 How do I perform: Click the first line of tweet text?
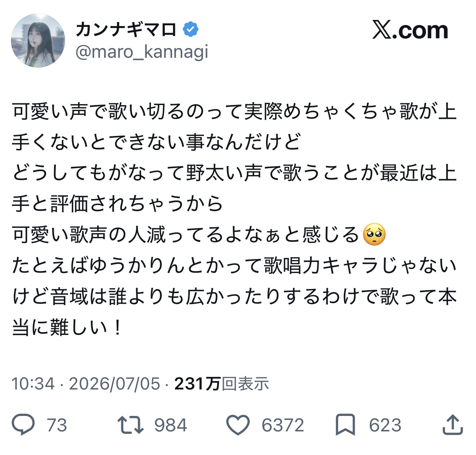coord(235,112)
